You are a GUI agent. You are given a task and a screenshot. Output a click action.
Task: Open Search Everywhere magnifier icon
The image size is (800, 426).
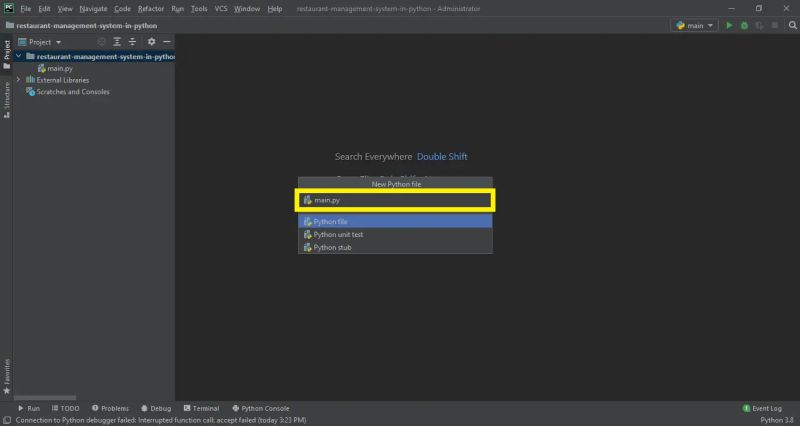tap(792, 26)
